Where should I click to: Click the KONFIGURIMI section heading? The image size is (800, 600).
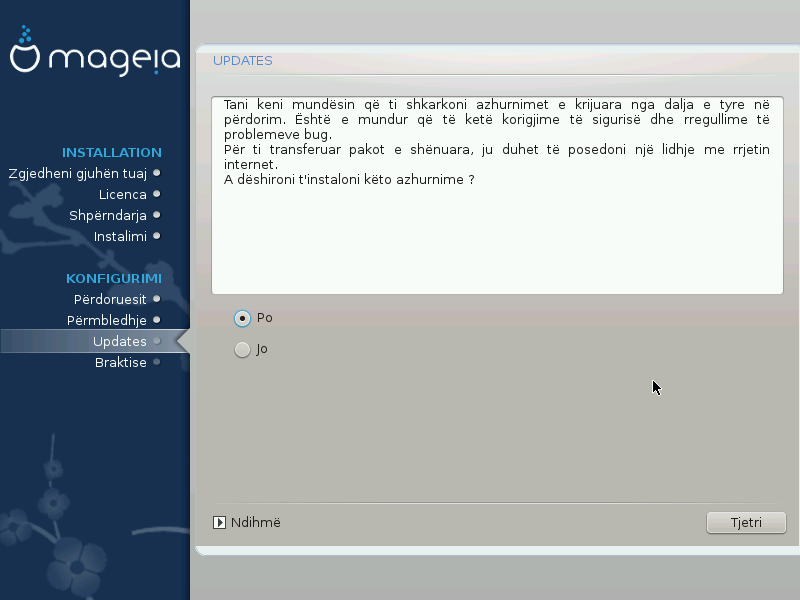coord(114,279)
